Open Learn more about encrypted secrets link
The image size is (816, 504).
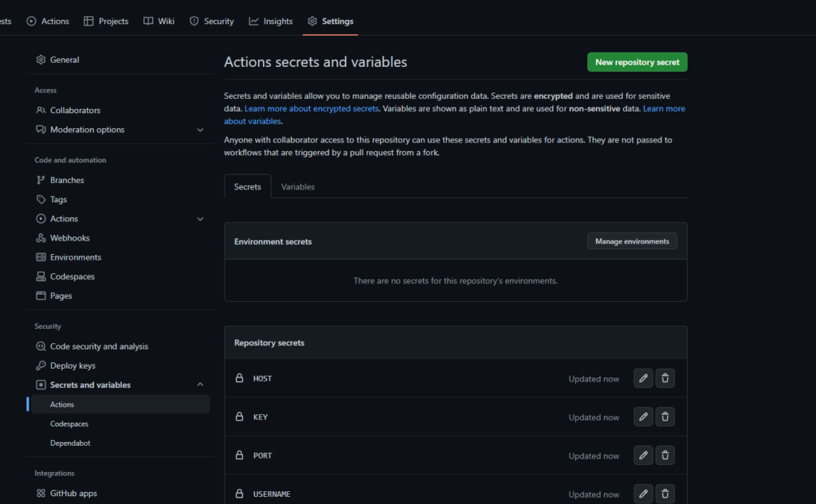(x=311, y=108)
